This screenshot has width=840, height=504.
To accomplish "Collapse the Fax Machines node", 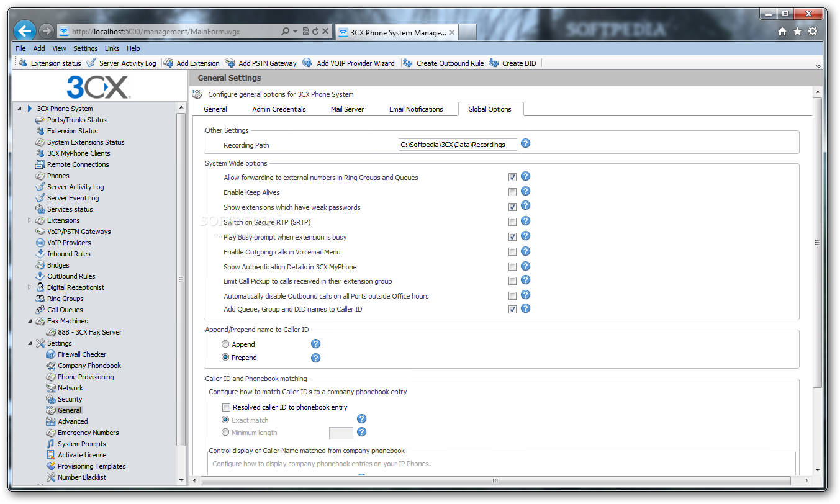I will pos(29,321).
